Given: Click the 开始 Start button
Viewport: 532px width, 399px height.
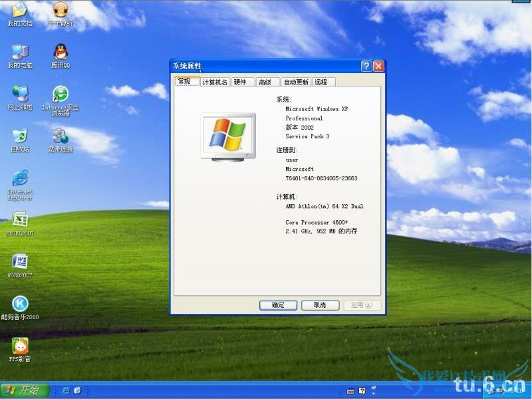Looking at the screenshot, I should coord(25,390).
